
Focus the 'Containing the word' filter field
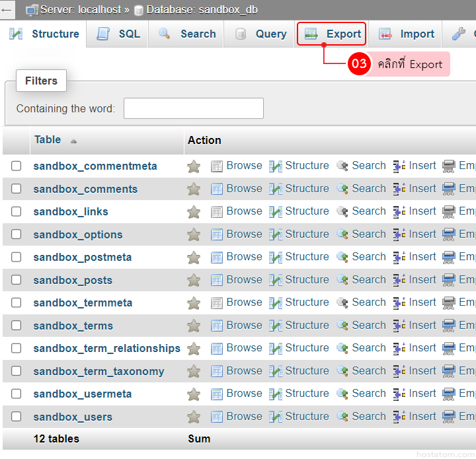click(193, 108)
